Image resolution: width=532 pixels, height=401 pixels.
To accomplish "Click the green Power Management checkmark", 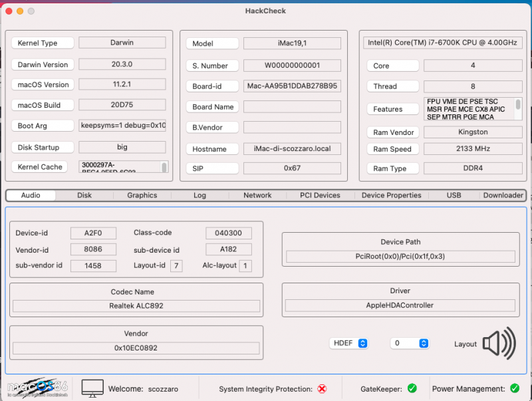I will [514, 388].
